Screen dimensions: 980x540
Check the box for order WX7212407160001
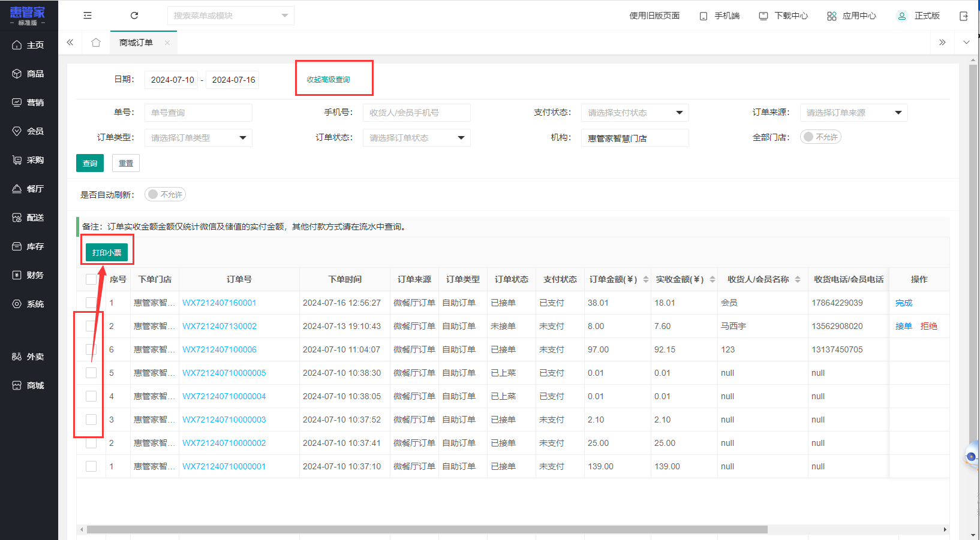coord(91,303)
